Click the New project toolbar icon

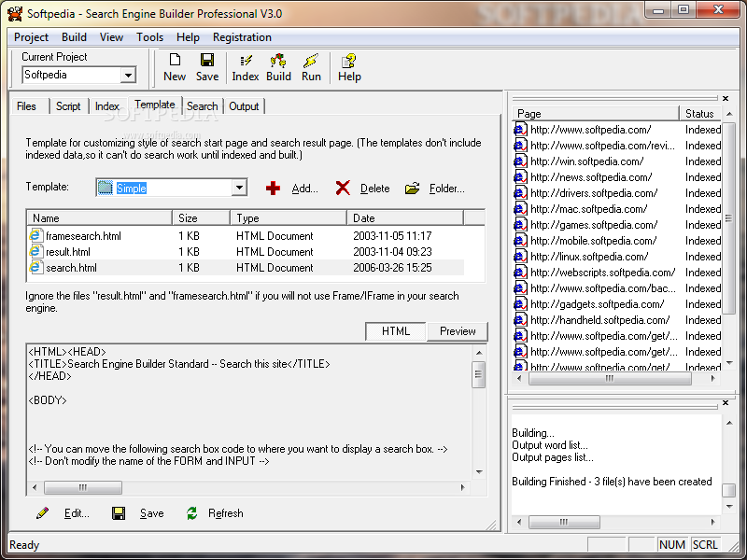[x=175, y=60]
